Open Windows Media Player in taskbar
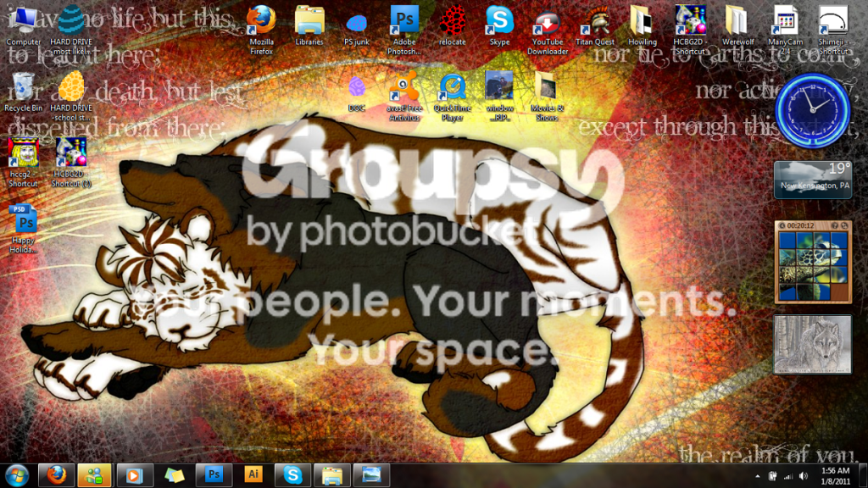868x488 pixels. (x=135, y=475)
